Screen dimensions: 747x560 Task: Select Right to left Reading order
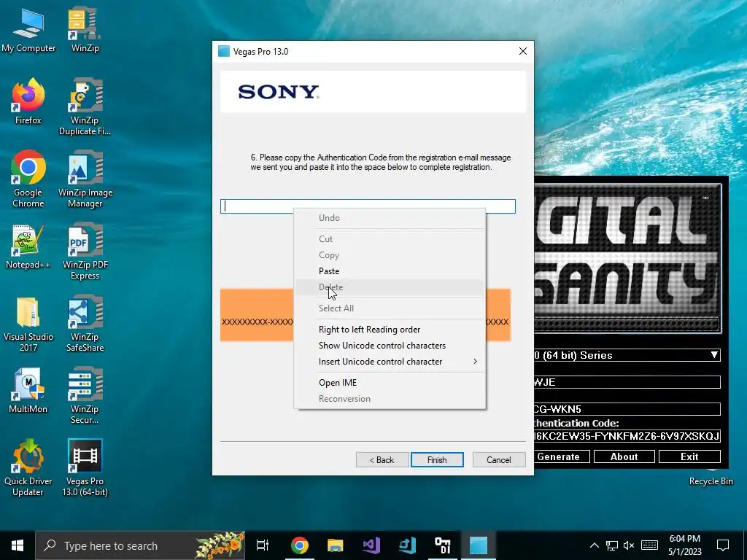390,330
